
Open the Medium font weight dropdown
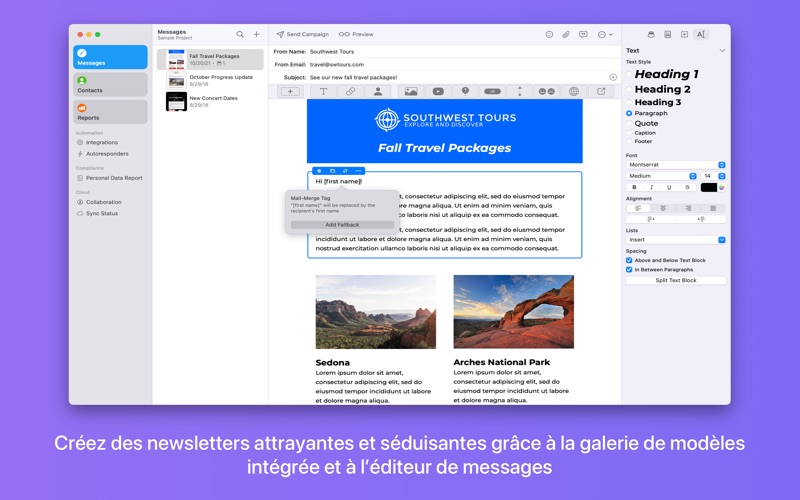661,176
